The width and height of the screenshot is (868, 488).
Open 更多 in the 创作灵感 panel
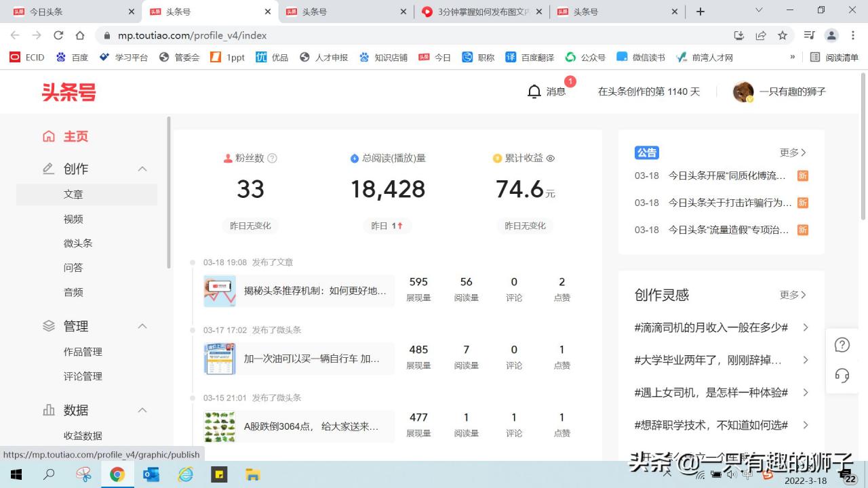[x=793, y=295]
